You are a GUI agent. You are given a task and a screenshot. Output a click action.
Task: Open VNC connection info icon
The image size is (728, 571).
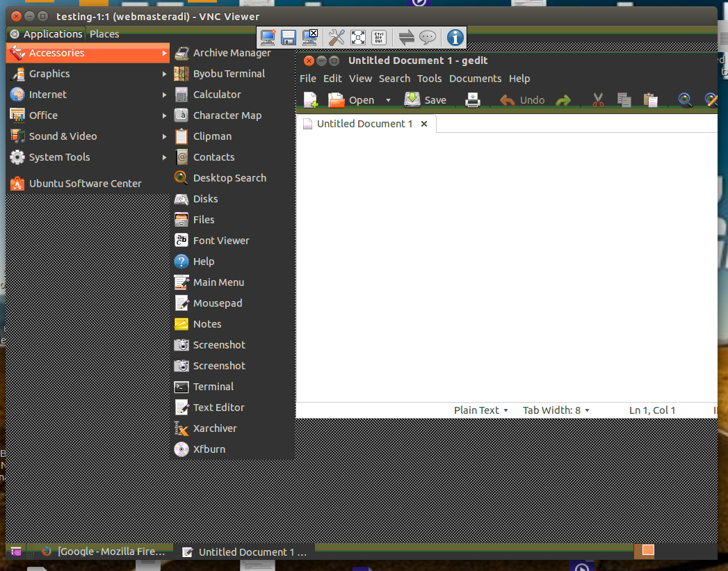coord(455,37)
